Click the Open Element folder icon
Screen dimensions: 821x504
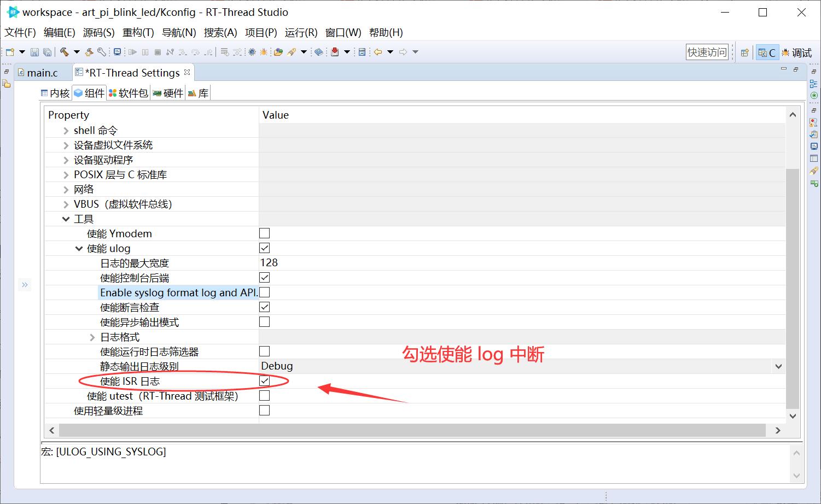(x=278, y=52)
